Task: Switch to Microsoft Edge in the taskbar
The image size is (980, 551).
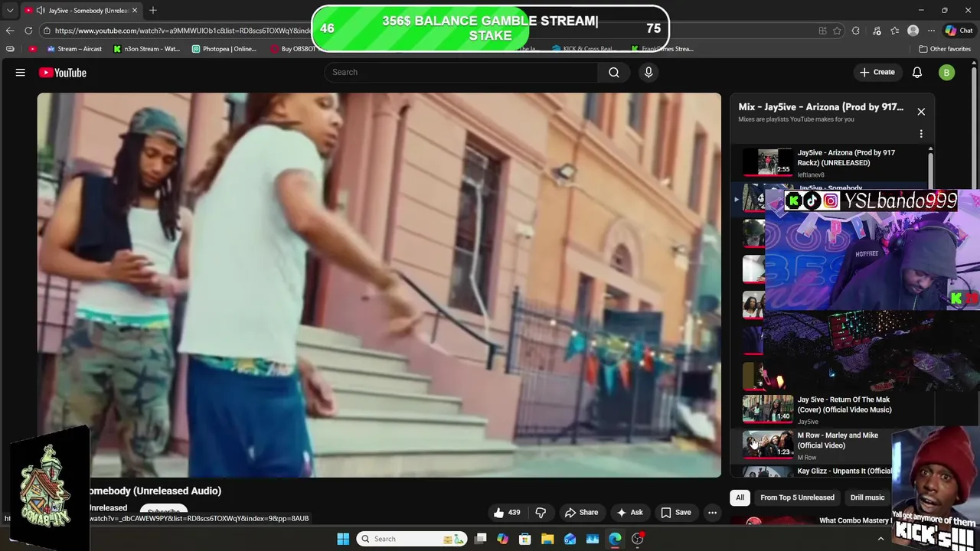Action: (615, 539)
